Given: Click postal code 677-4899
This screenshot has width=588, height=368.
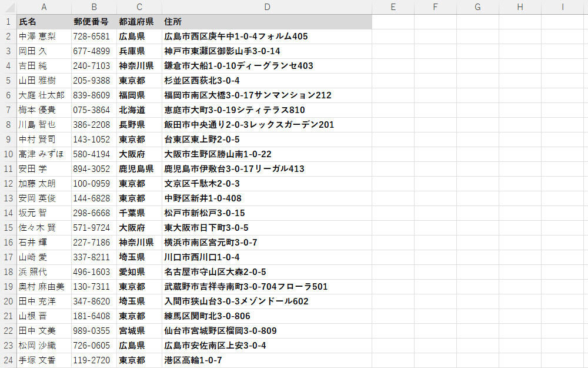Looking at the screenshot, I should [93, 51].
